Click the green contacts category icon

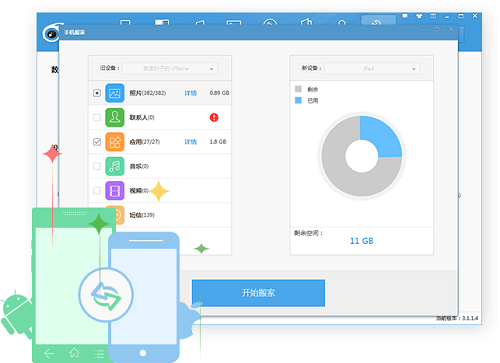pos(115,117)
